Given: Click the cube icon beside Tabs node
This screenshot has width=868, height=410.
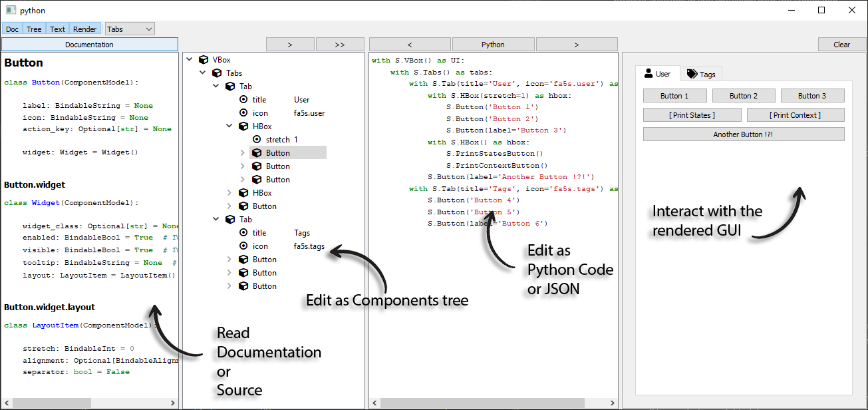Looking at the screenshot, I should [217, 73].
